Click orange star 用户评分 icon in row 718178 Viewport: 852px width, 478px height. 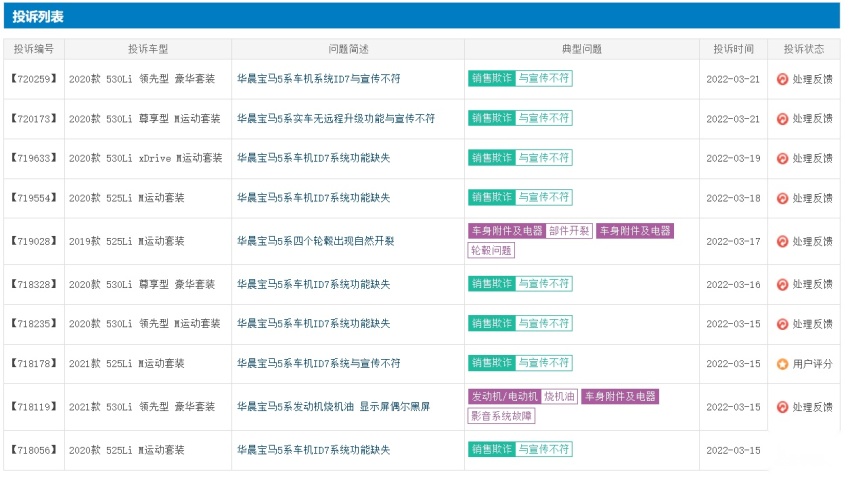[x=782, y=364]
